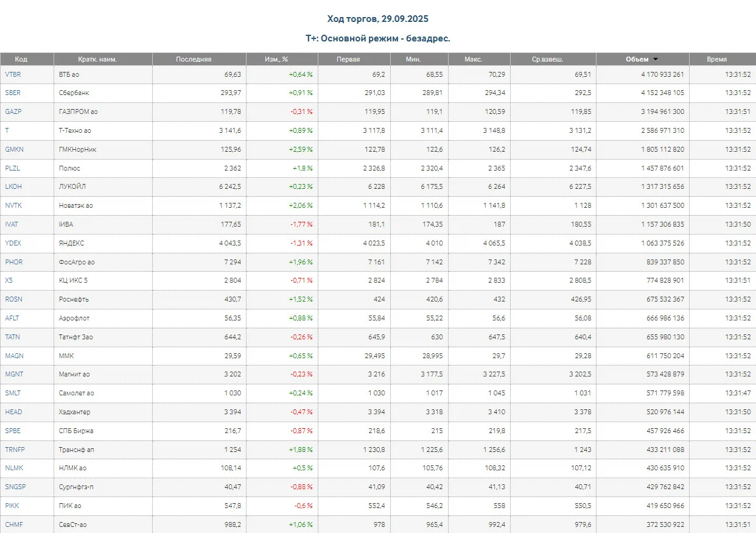756x533 pixels.
Task: Open the YDEX ticker link
Action: coord(13,243)
